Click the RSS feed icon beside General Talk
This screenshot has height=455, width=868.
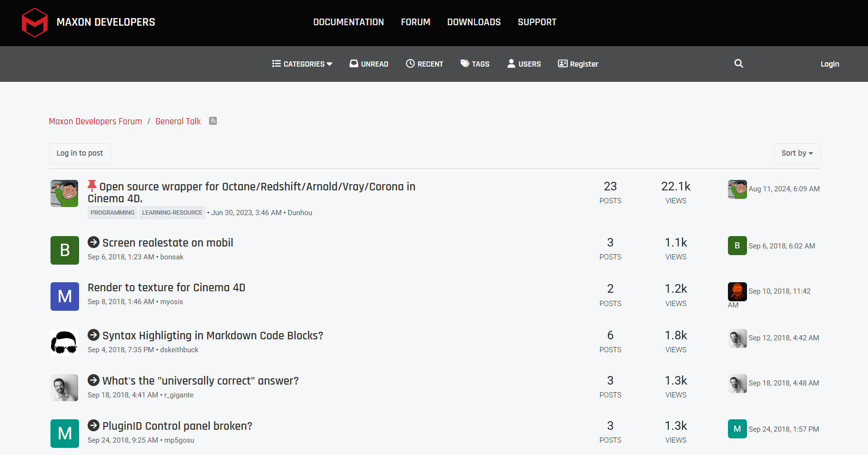click(x=213, y=121)
